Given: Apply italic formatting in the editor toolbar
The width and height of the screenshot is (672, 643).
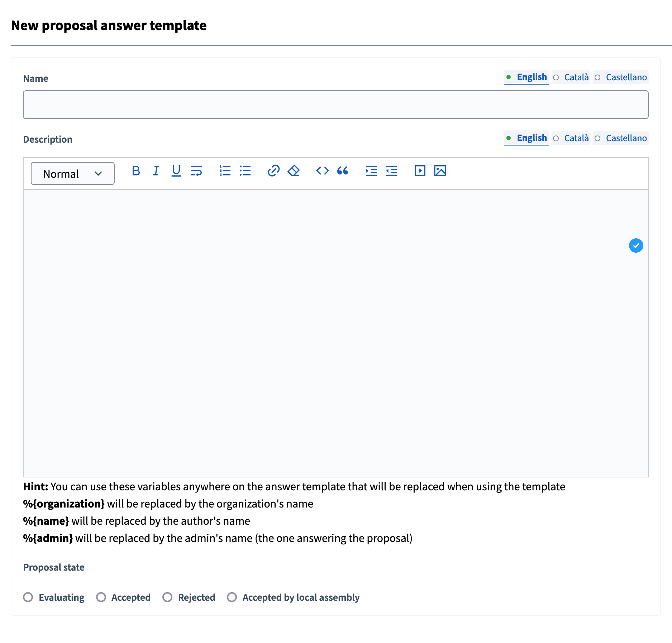Looking at the screenshot, I should click(156, 171).
